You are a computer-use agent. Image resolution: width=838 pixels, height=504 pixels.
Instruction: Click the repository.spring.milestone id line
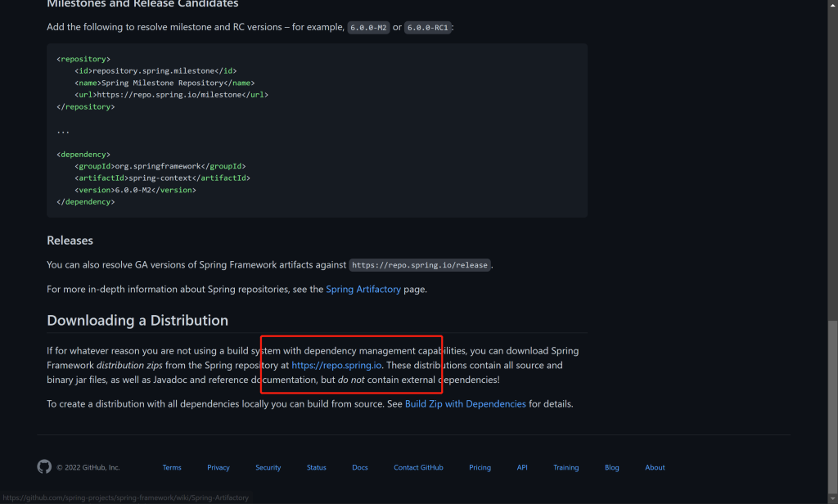click(155, 70)
